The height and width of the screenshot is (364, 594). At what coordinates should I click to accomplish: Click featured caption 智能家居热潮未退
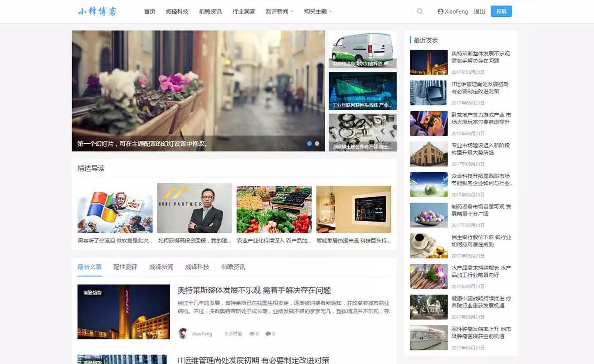(354, 241)
